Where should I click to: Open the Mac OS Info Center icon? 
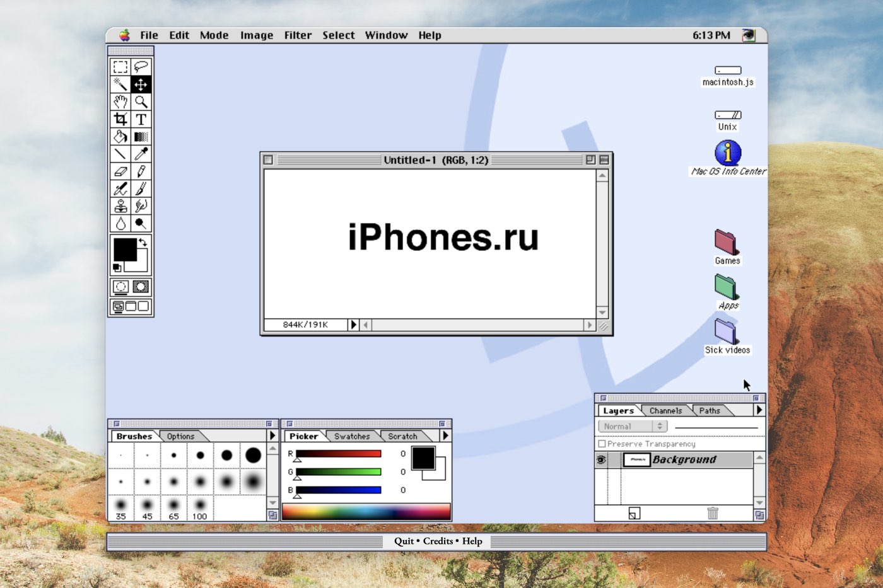pos(728,153)
